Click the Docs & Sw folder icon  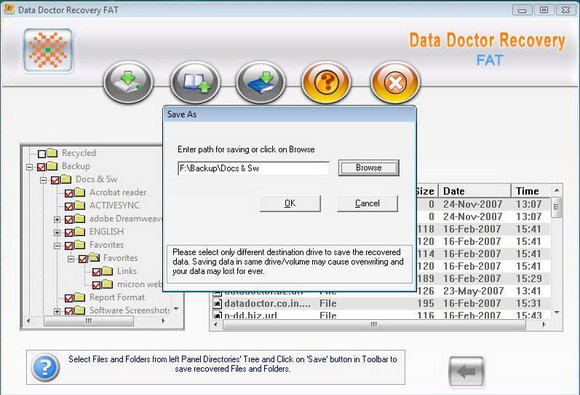coord(66,179)
